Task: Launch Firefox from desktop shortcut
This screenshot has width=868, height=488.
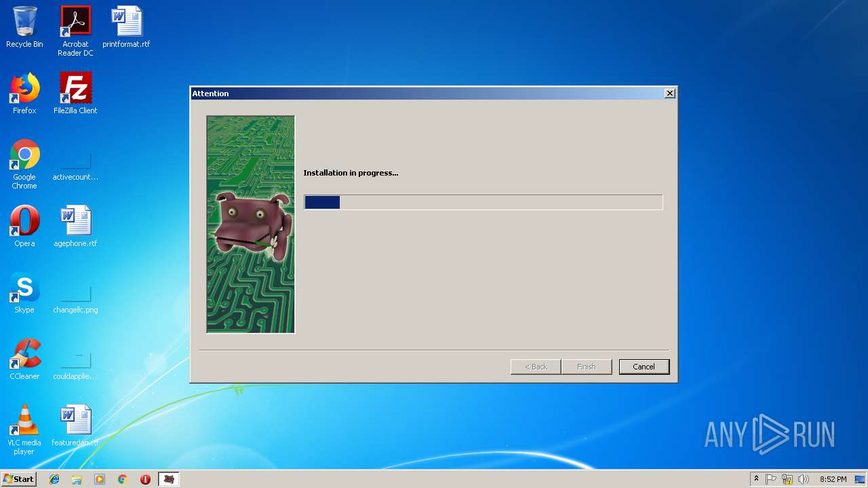Action: pyautogui.click(x=24, y=94)
